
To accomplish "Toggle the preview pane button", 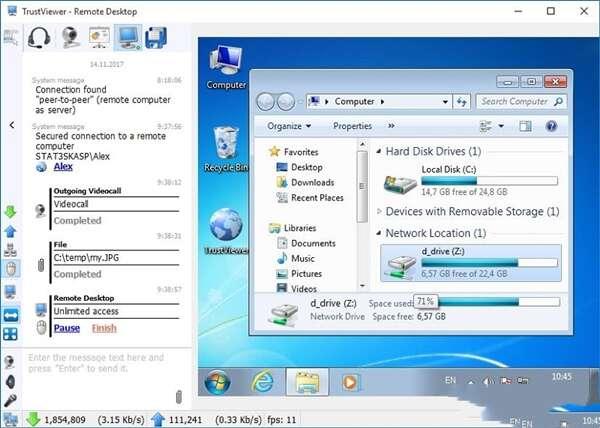I will coord(525,126).
